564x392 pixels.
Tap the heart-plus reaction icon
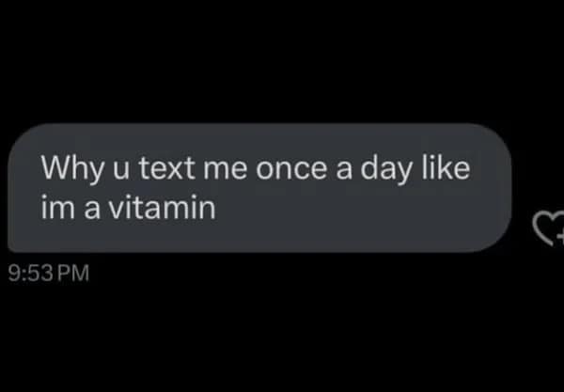(x=549, y=228)
